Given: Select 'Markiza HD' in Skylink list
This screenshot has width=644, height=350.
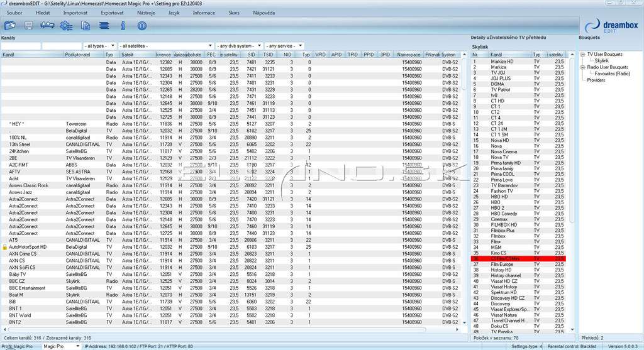Looking at the screenshot, I should point(518,62).
